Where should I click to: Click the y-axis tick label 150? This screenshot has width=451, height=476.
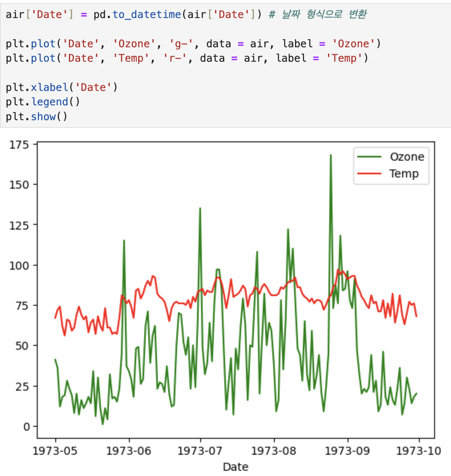click(19, 185)
